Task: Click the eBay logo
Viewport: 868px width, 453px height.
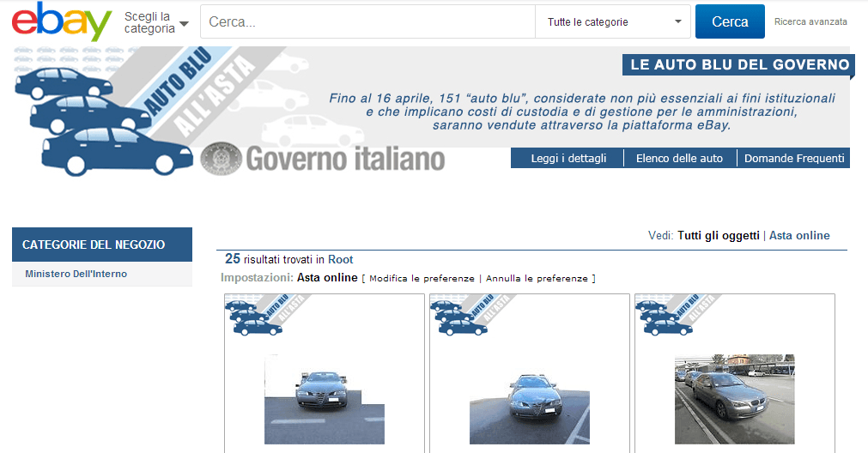Action: tap(62, 22)
